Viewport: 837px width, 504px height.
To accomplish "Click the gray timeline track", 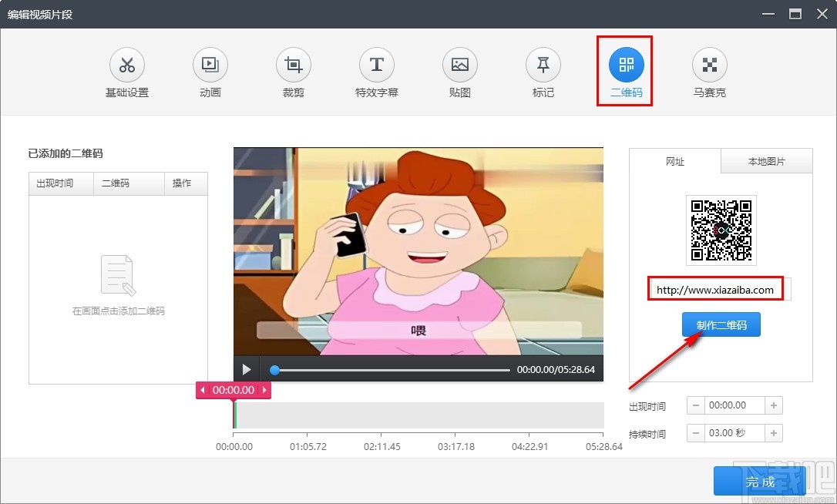I will [418, 415].
